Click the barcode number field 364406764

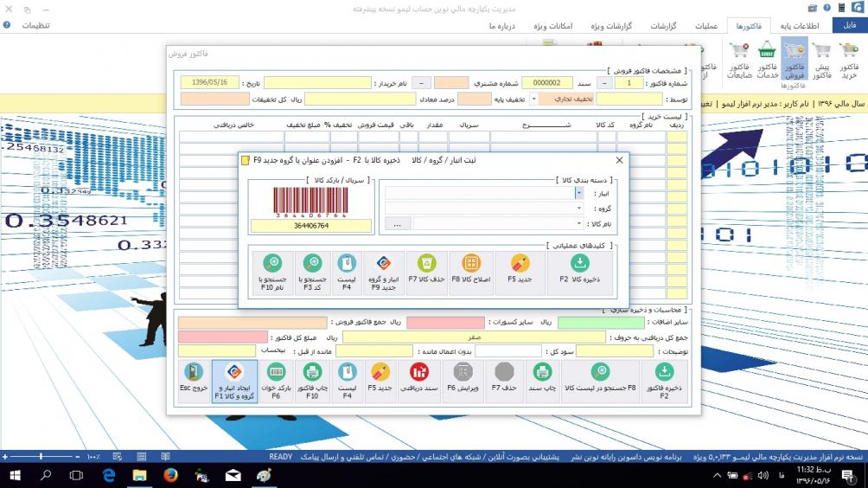(310, 226)
